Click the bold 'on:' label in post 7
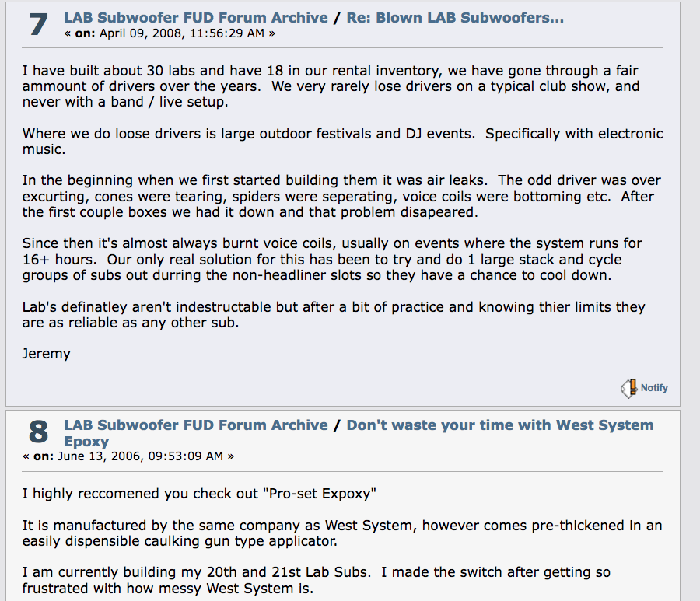Screen dimensions: 700x601 85,33
